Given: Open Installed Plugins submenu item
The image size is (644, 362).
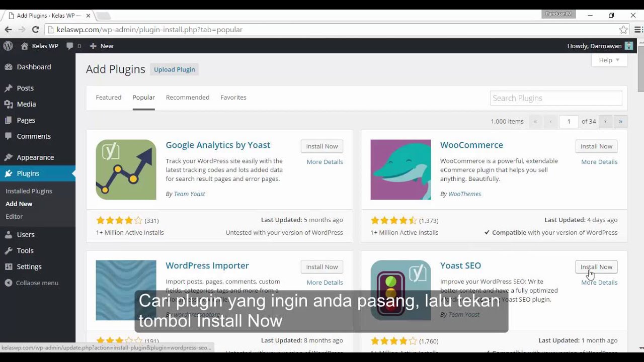Looking at the screenshot, I should click(x=29, y=191).
